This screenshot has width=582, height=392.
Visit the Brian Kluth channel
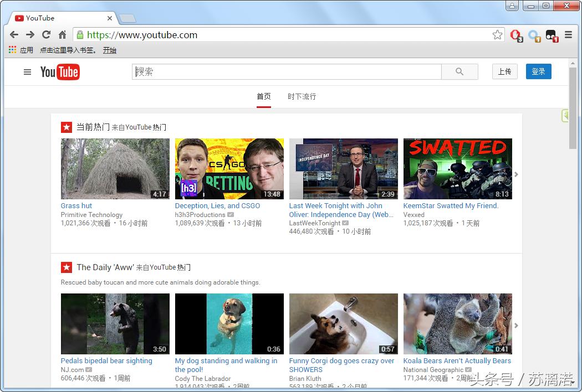point(305,379)
